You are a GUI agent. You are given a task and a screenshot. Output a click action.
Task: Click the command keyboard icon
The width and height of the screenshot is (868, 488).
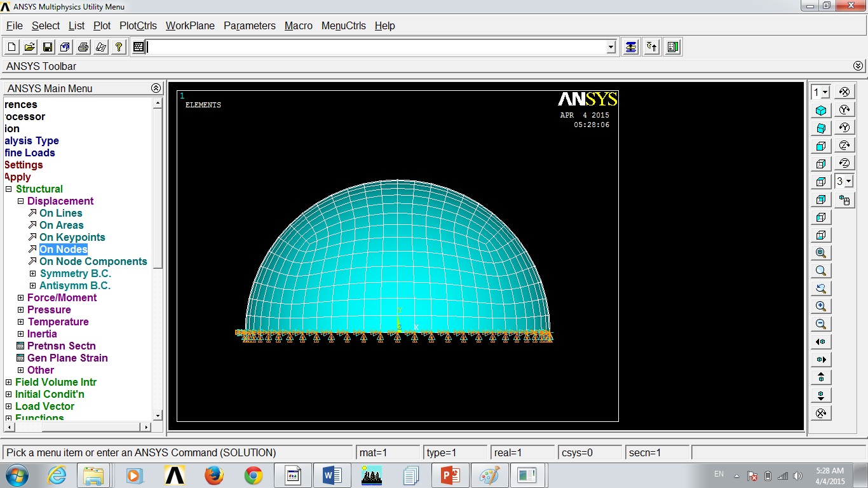coord(139,47)
